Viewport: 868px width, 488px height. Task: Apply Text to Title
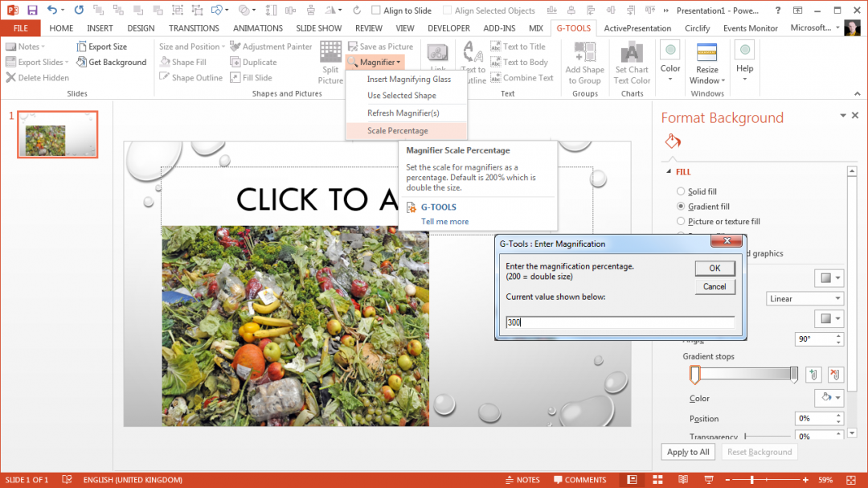click(x=518, y=46)
